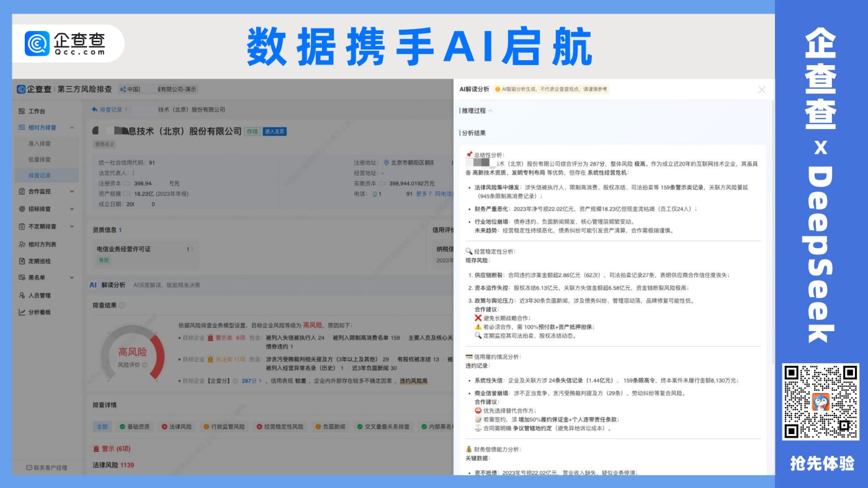Click the 违约风险高 underlined text
Viewport: 868px width, 488px height.
click(413, 381)
